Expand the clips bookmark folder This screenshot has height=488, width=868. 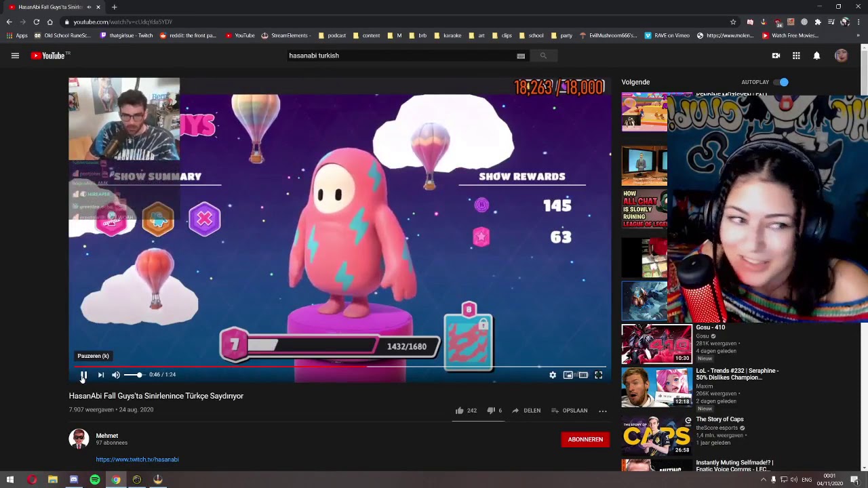point(502,35)
